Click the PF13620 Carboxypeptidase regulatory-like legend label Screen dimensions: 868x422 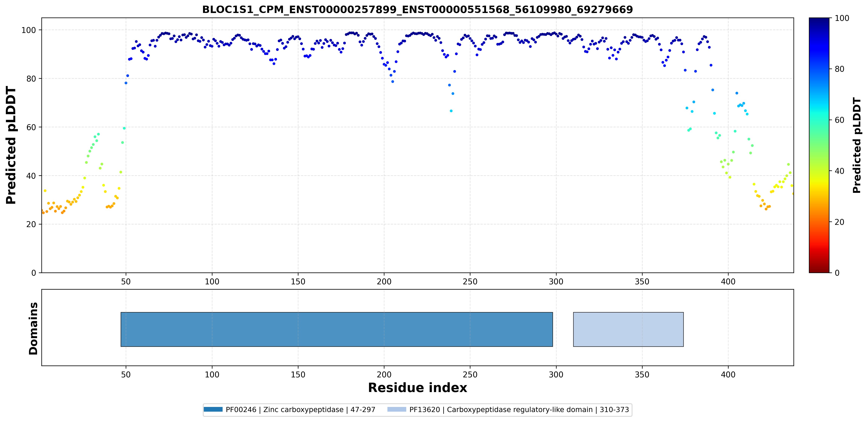519,410
